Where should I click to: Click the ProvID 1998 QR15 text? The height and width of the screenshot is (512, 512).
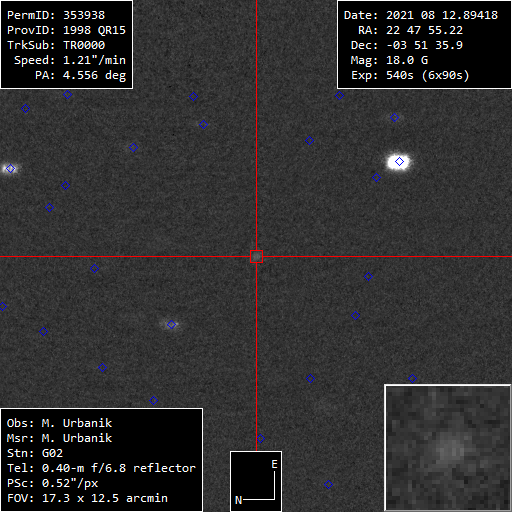coord(66,30)
